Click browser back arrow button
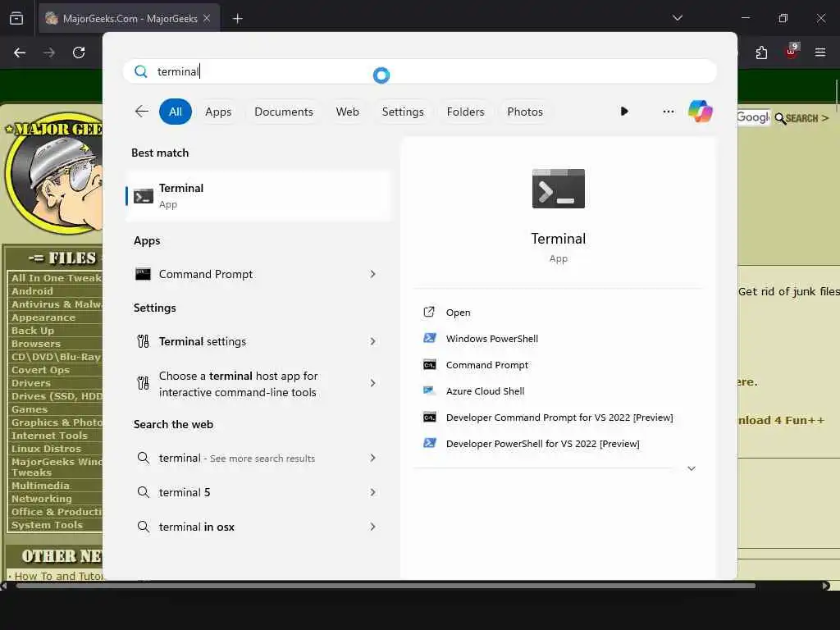This screenshot has width=840, height=630. (x=20, y=52)
